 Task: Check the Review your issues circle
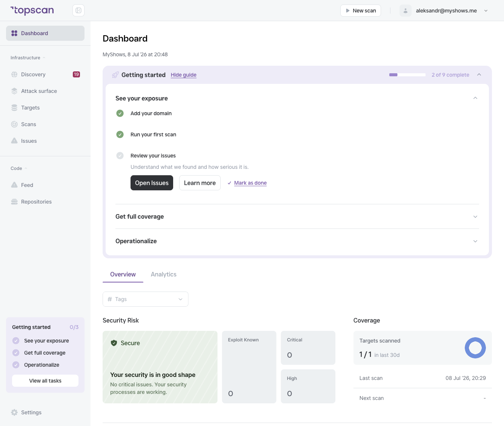coord(120,156)
